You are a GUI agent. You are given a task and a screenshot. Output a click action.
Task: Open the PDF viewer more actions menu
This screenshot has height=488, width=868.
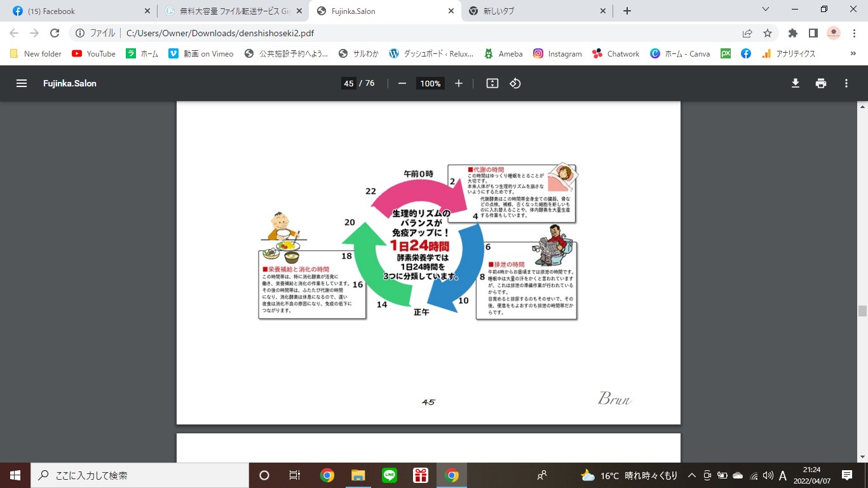(846, 83)
